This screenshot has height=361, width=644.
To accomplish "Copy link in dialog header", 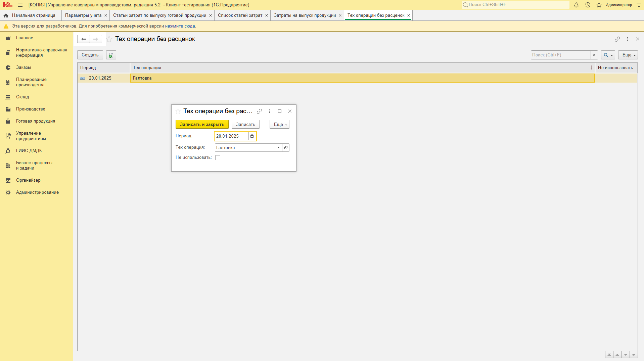I will (259, 111).
